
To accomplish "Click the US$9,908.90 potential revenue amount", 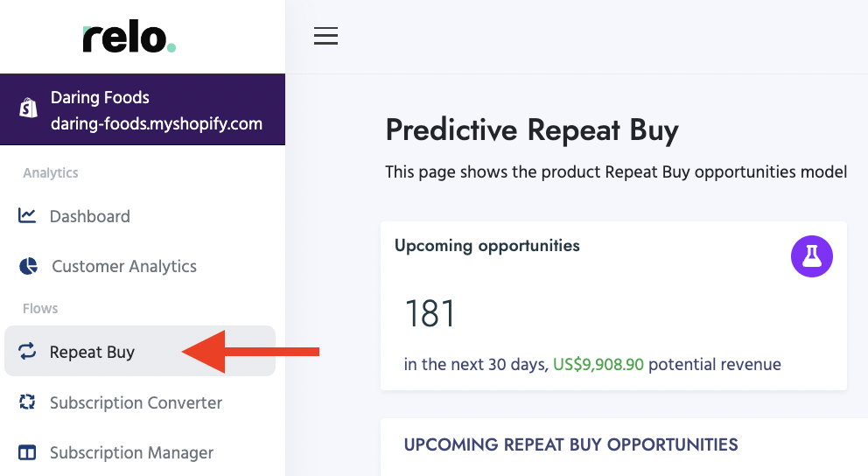I will [x=598, y=364].
